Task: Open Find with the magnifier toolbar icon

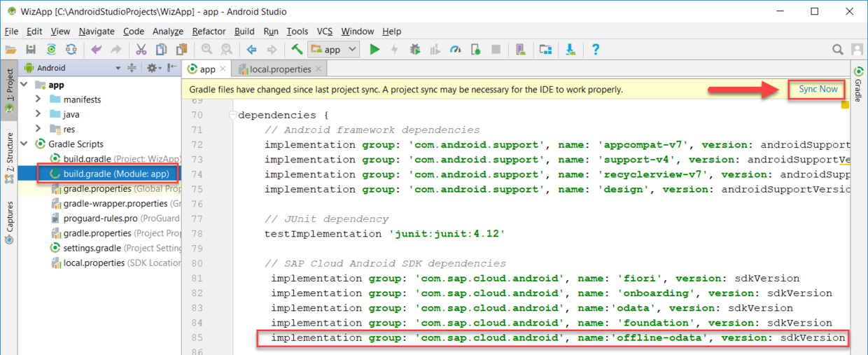Action: 206,50
